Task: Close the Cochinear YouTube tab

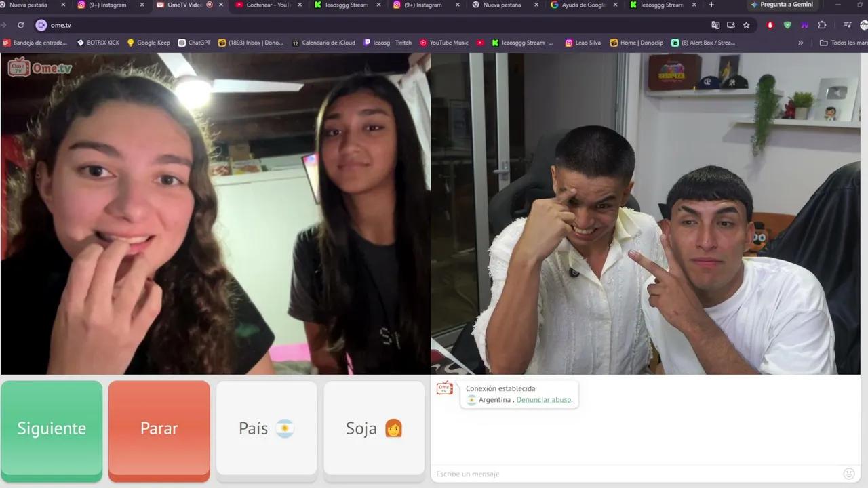Action: (x=300, y=5)
